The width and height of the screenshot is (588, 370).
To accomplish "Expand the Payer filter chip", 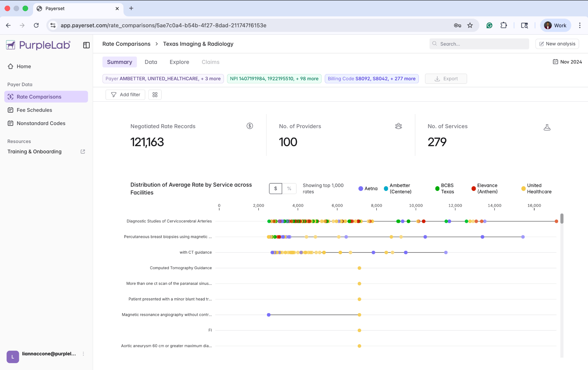I will click(x=163, y=79).
